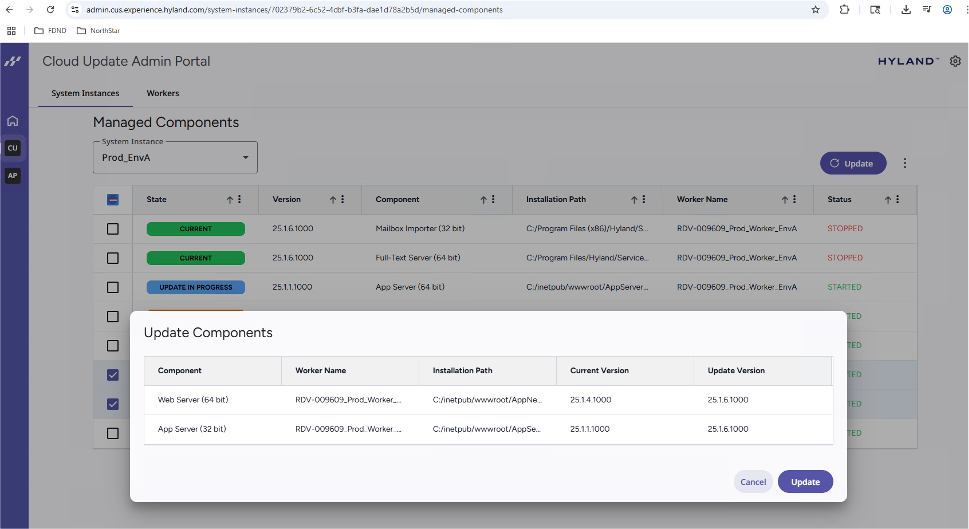Image resolution: width=969 pixels, height=529 pixels.
Task: Open NorthStar bookmark folder
Action: (98, 30)
